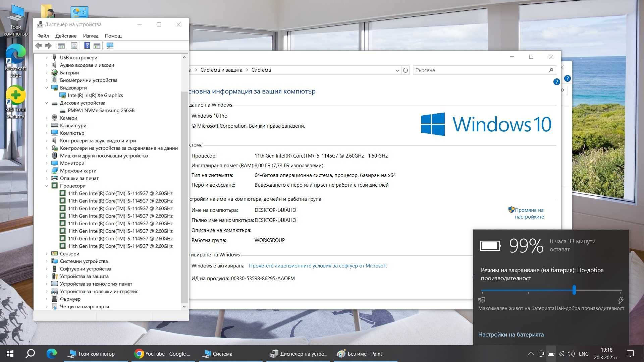Viewport: 644px width, 362px height.
Task: Expand Батерии node
Action: point(47,73)
